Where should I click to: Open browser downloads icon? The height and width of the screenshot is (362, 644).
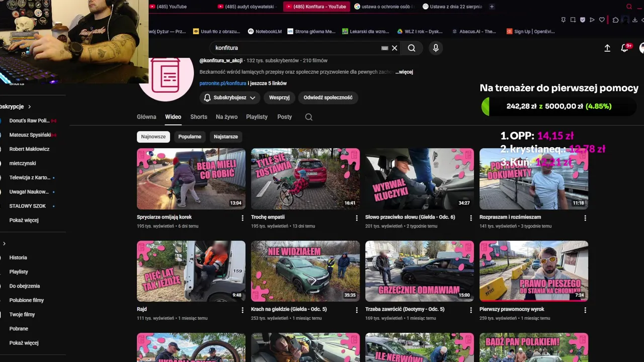pos(635,20)
